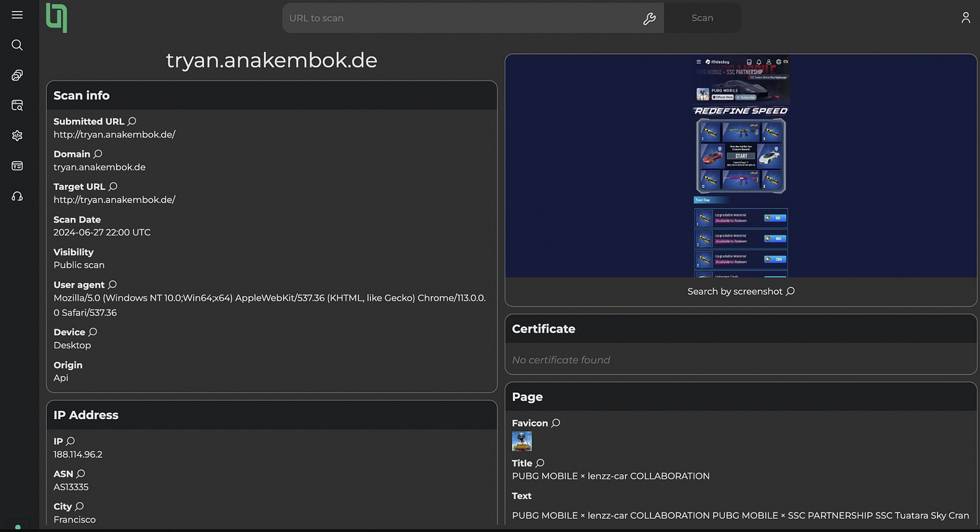Click the sidebar icon below the search icon
980x532 pixels.
tap(17, 75)
